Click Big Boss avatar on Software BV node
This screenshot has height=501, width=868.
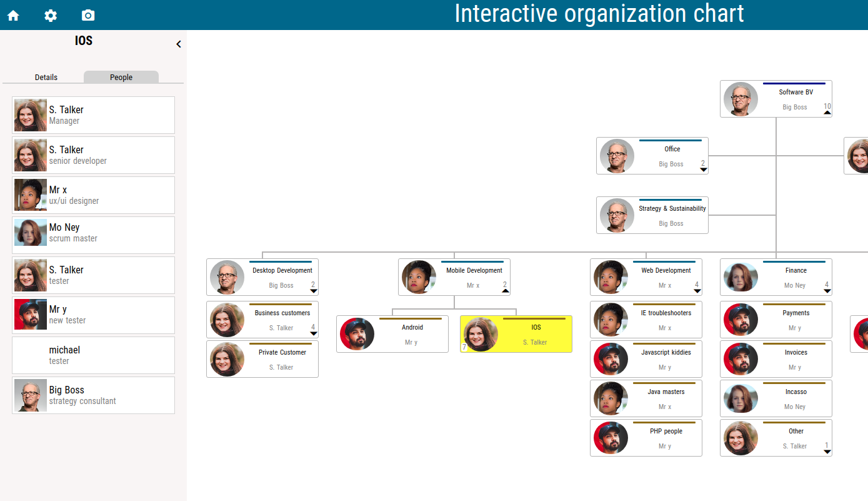[x=741, y=99]
